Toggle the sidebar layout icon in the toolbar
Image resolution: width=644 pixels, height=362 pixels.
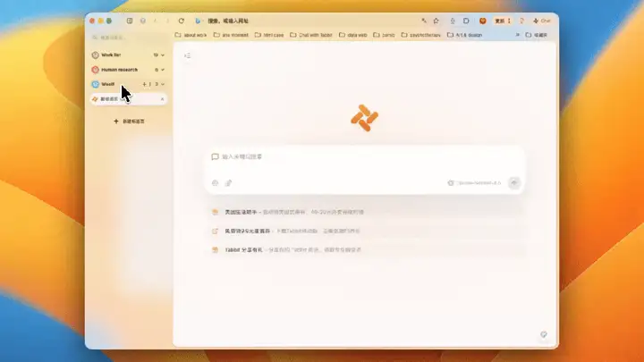coord(130,21)
